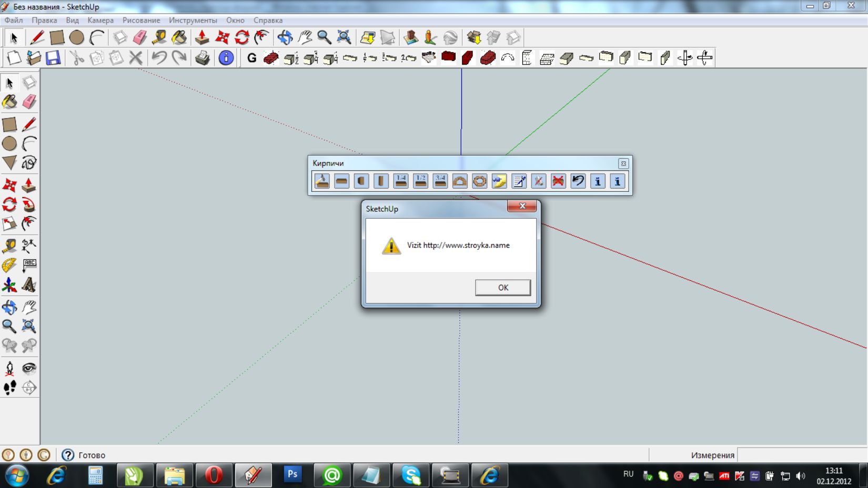Select the 3/4 brick icon in Кирпичи
Screen dimensions: 868x488
[x=440, y=181]
